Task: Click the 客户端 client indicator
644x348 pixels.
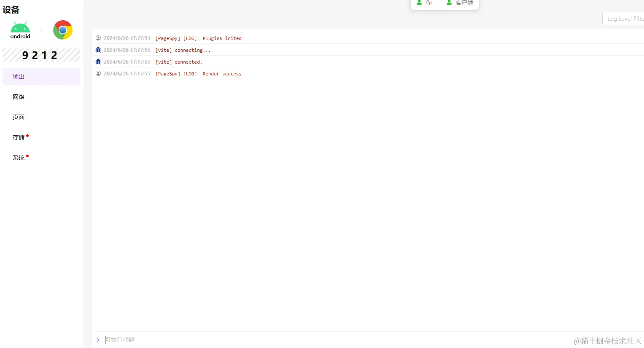Action: (x=460, y=3)
